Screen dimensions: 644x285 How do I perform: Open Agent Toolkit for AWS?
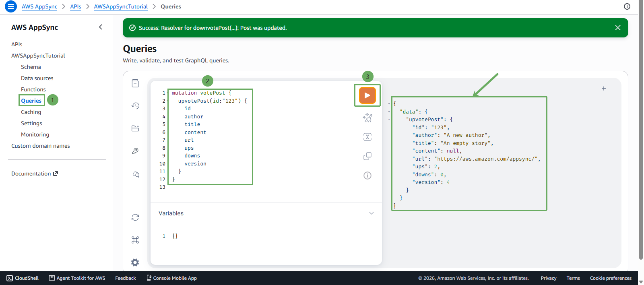pyautogui.click(x=77, y=278)
